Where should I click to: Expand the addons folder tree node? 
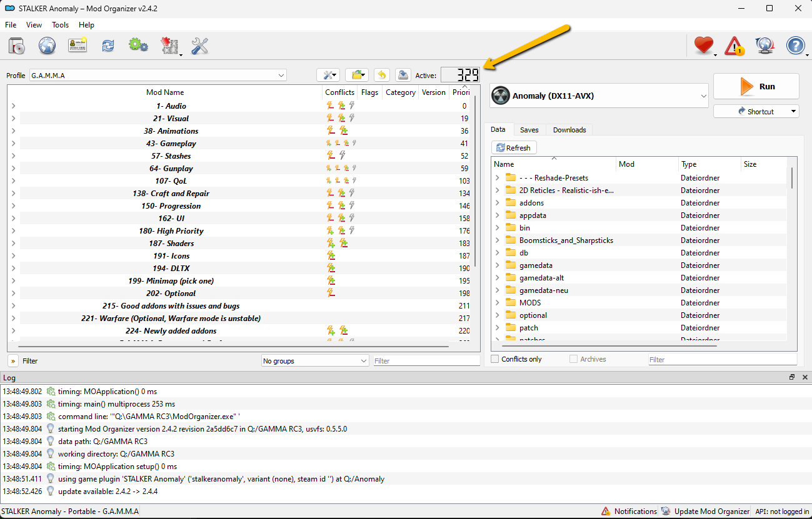point(498,203)
